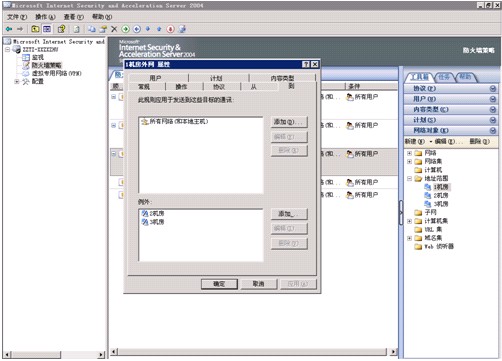Click the right arrow of the center horizontal scrollbar
This screenshot has width=502, height=361.
tap(394, 352)
